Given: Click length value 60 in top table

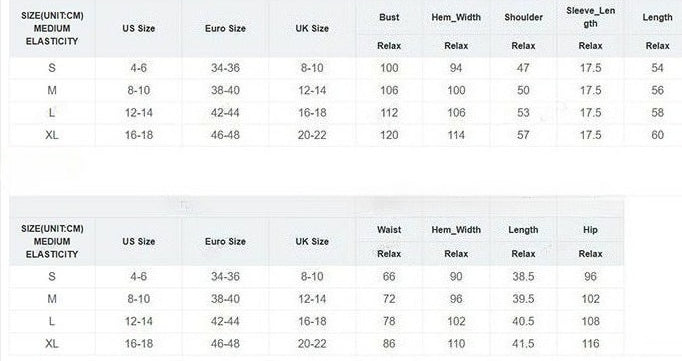Looking at the screenshot, I should (x=657, y=135).
